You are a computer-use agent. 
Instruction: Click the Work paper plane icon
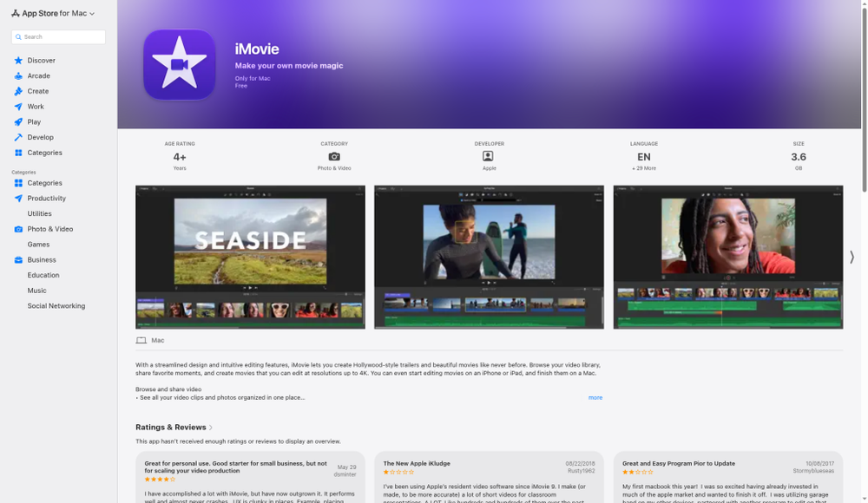click(x=18, y=107)
